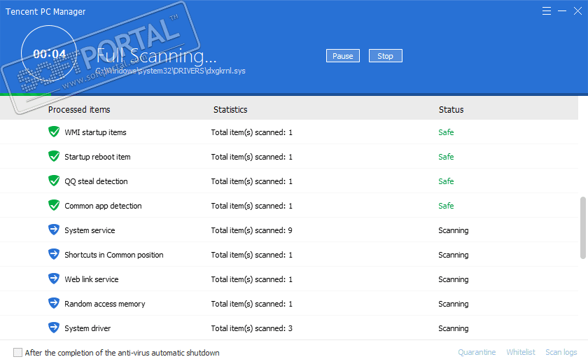Click Scanning status for Shortcuts in Common position

[454, 255]
